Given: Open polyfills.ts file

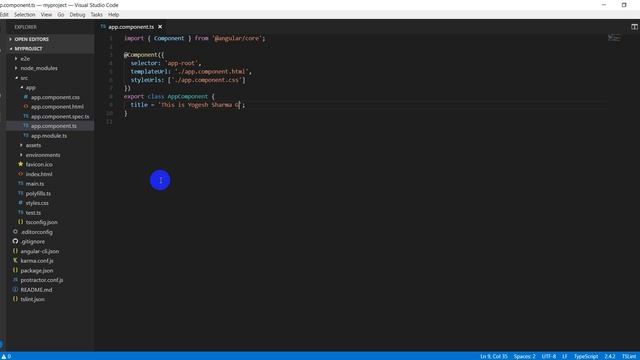Looking at the screenshot, I should [38, 193].
